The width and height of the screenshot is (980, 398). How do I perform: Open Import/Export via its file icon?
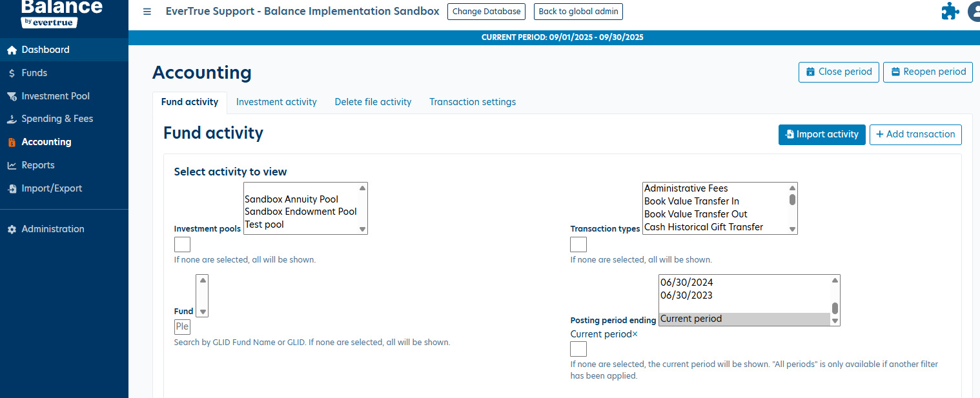coord(12,189)
